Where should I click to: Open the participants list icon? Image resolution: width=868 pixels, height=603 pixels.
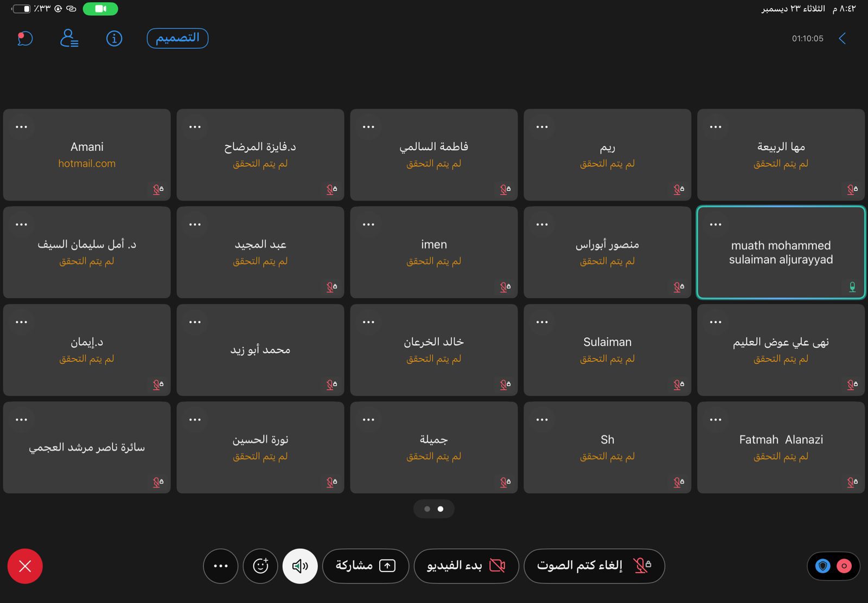click(x=69, y=39)
